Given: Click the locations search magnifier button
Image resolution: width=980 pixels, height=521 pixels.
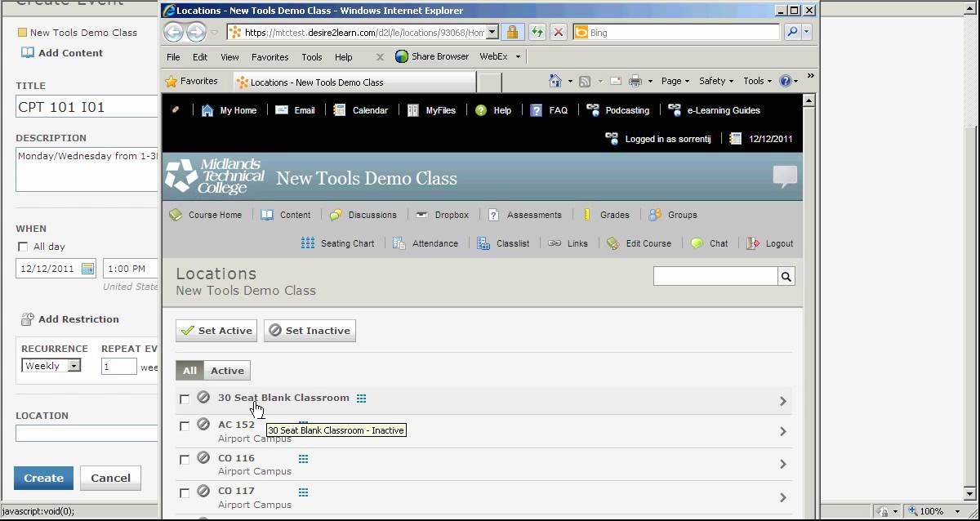Looking at the screenshot, I should pyautogui.click(x=786, y=277).
